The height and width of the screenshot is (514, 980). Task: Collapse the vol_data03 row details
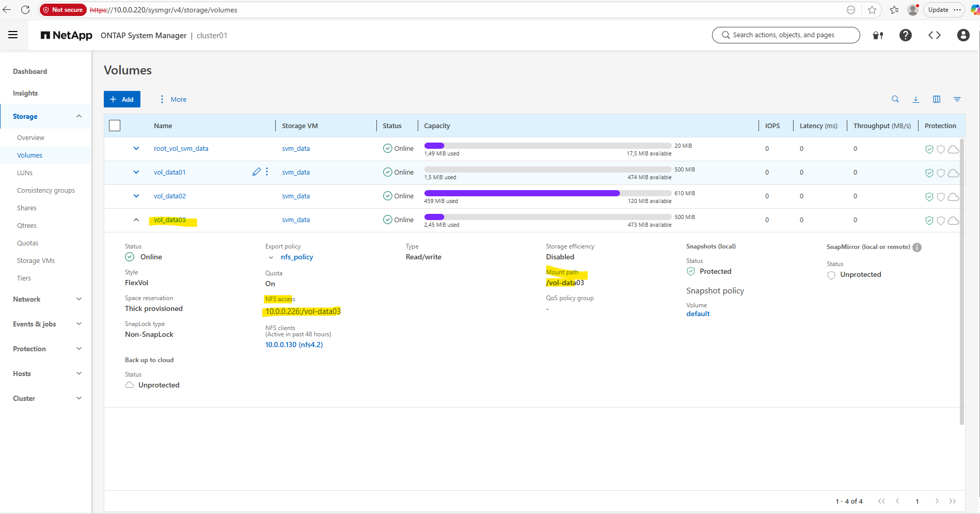click(136, 220)
